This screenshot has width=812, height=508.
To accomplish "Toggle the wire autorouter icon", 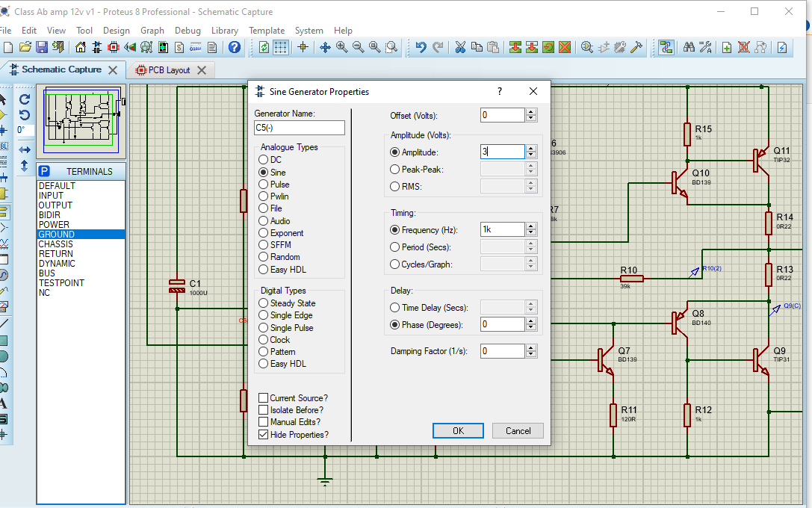I will click(666, 48).
